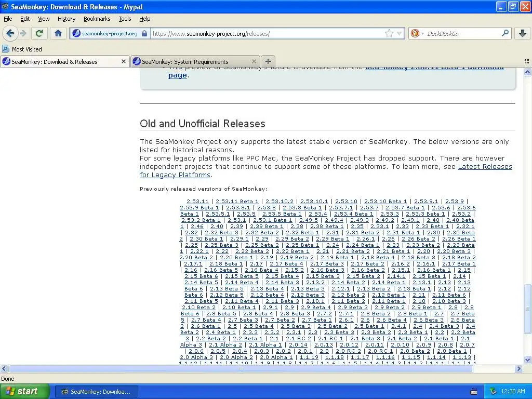Click vertical scrollbar up arrow

click(x=527, y=72)
